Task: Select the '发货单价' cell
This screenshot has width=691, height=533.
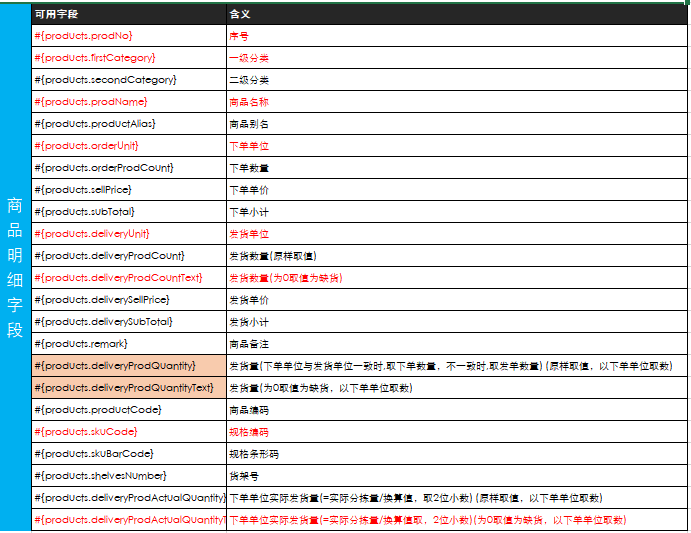Action: point(457,300)
